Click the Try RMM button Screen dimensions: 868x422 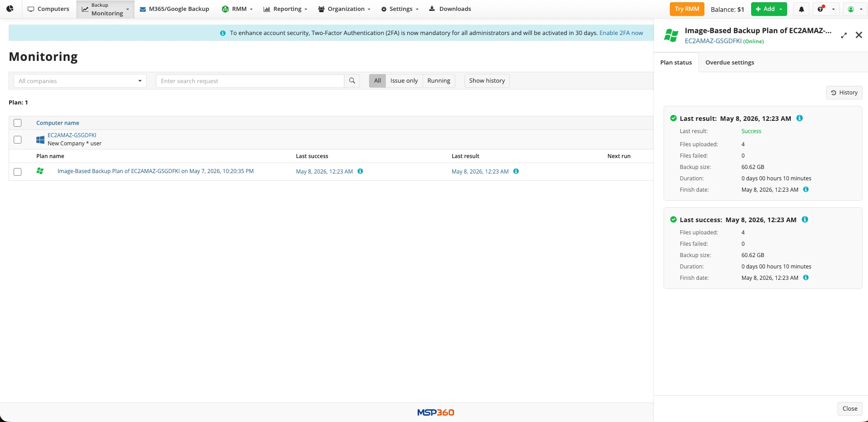tap(687, 9)
